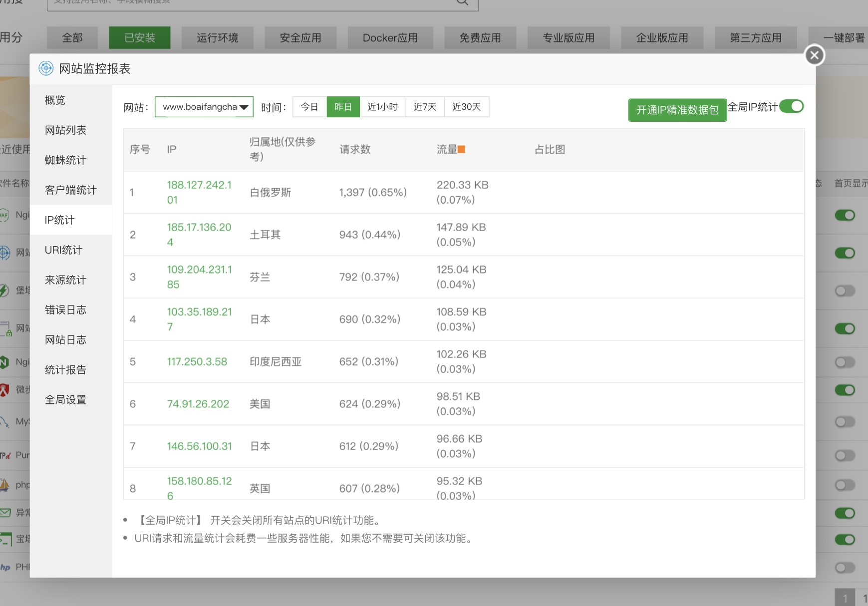
Task: Click the 网站监控报表 title icon
Action: click(x=46, y=68)
